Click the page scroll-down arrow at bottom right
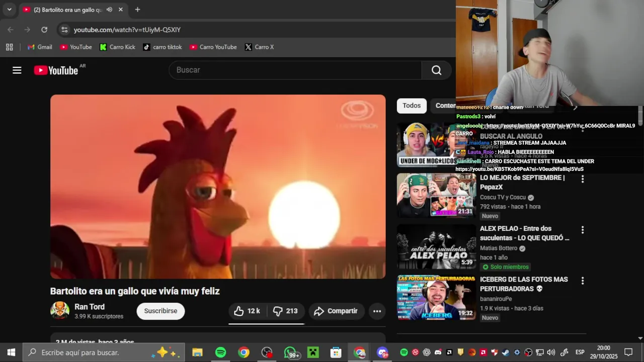 [x=640, y=338]
